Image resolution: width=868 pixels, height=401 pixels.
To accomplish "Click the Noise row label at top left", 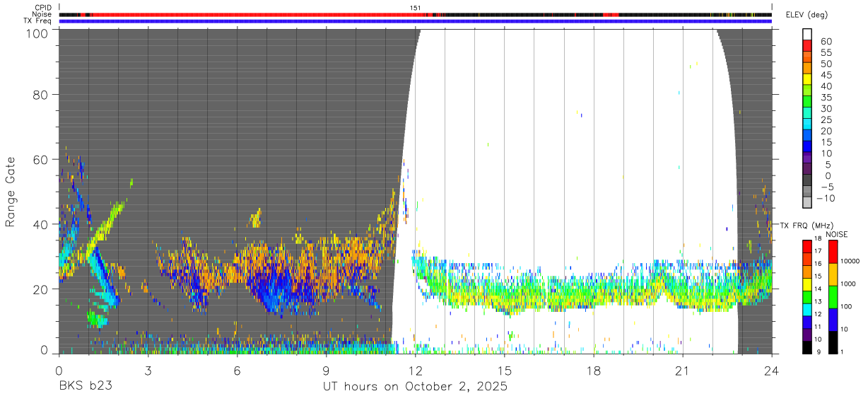I will click(42, 14).
